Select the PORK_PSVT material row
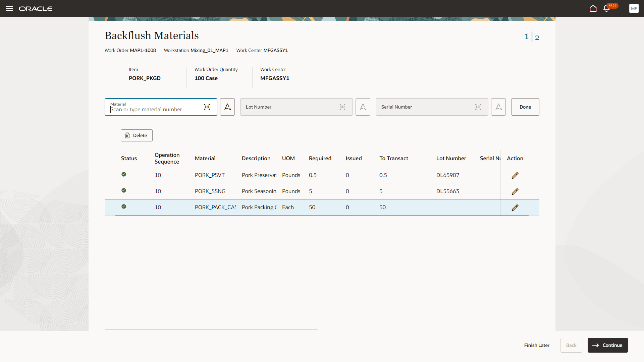The height and width of the screenshot is (362, 644). [209, 175]
